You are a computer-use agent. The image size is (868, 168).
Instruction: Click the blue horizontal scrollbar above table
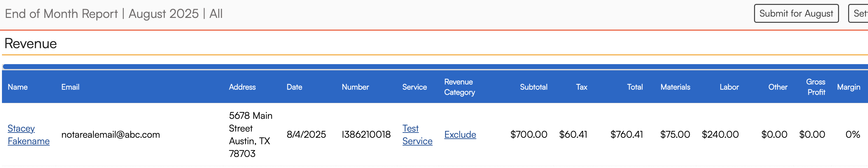(434, 67)
